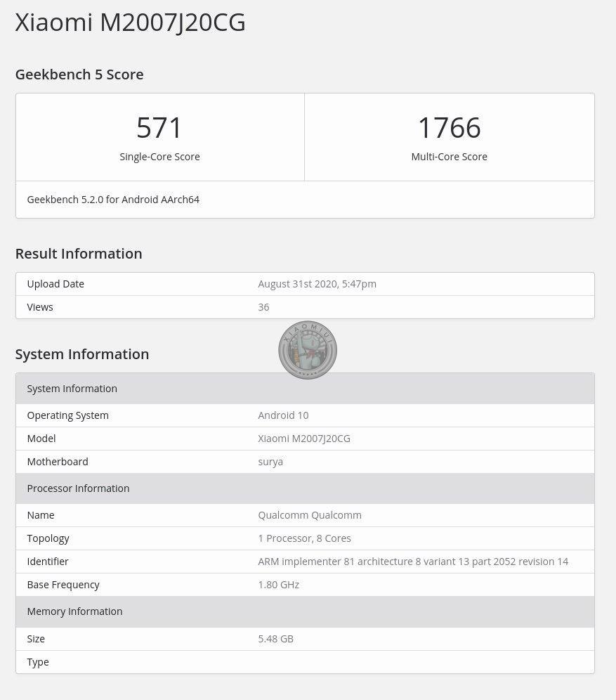Click the 'Views' row label
This screenshot has width=616, height=700.
click(x=40, y=307)
